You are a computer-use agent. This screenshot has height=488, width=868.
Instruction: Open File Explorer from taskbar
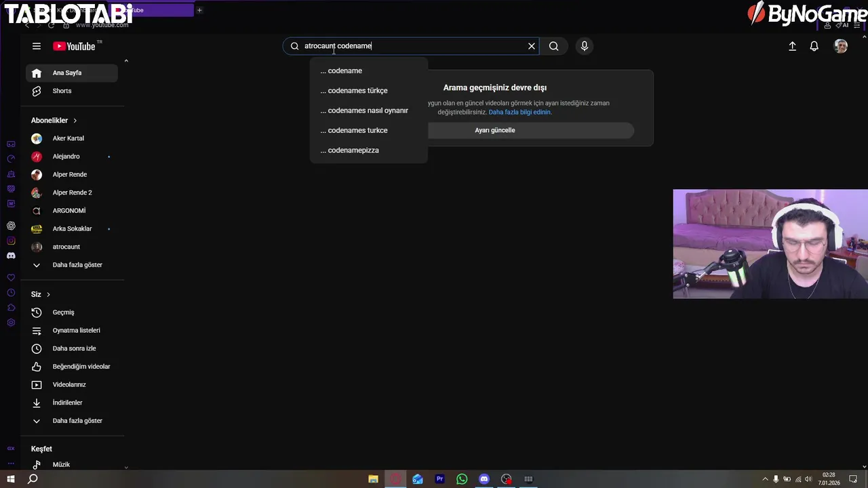(x=373, y=479)
